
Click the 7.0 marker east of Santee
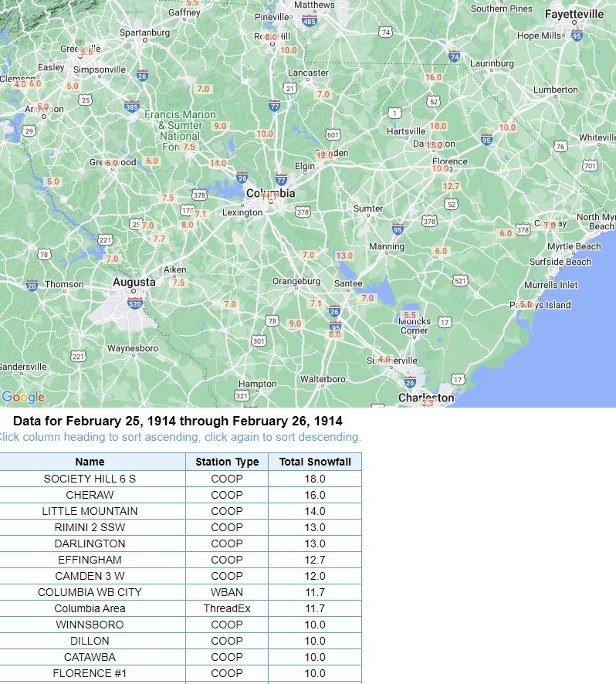pyautogui.click(x=367, y=298)
